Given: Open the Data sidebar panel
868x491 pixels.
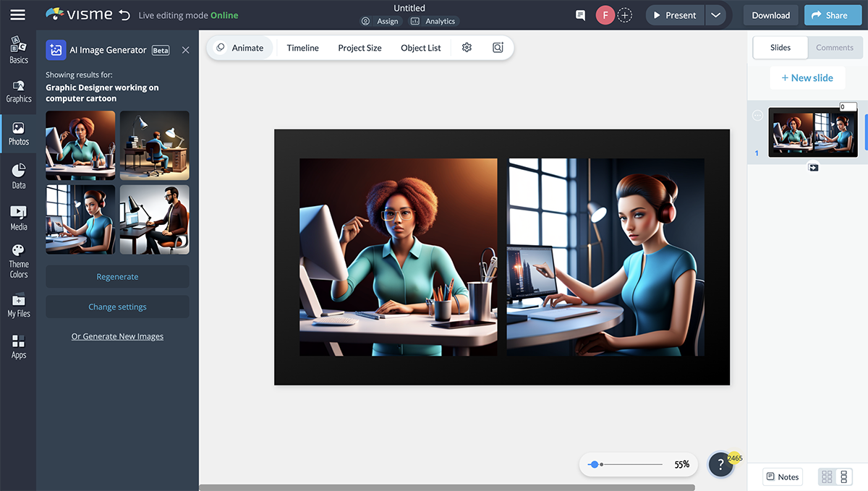Looking at the screenshot, I should [19, 176].
